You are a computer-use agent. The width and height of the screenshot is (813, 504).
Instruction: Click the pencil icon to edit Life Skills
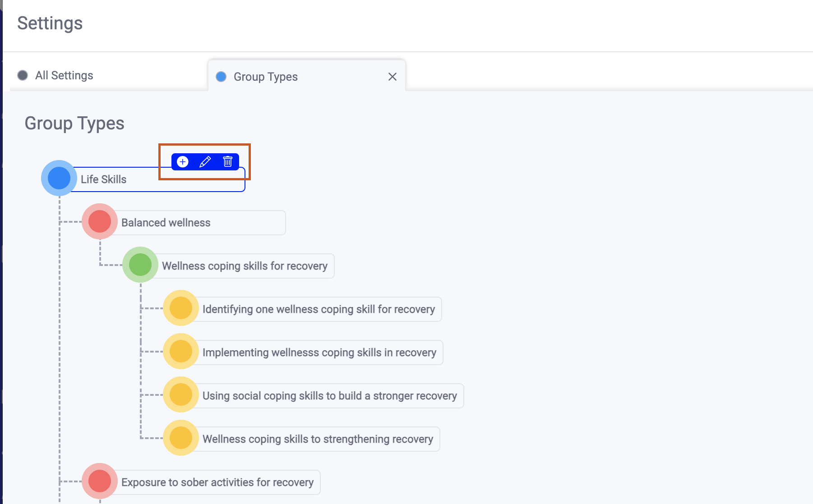point(205,161)
